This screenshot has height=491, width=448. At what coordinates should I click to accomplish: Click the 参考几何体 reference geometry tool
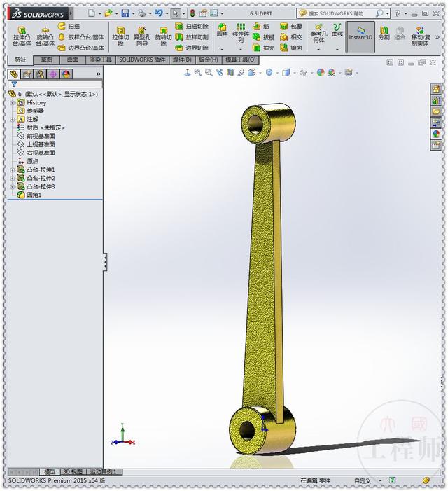tap(318, 33)
